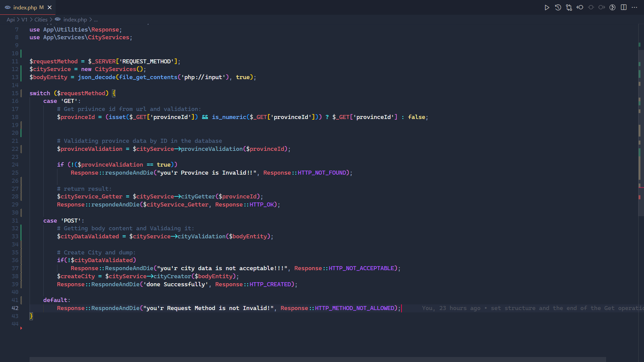
Task: Click "# return result:" comment
Action: 84,189
